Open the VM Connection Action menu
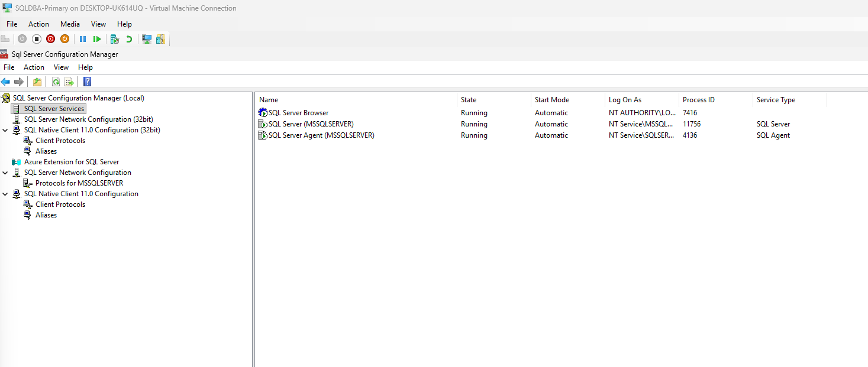 (39, 24)
